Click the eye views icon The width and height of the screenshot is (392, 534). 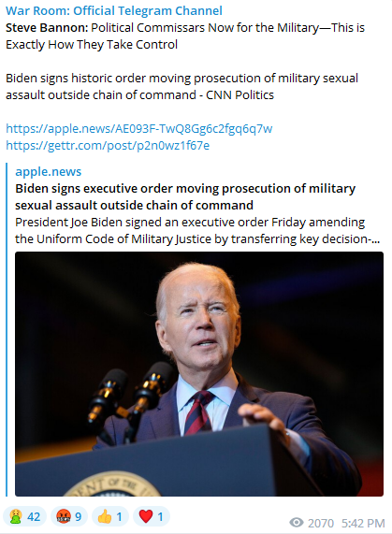(297, 523)
